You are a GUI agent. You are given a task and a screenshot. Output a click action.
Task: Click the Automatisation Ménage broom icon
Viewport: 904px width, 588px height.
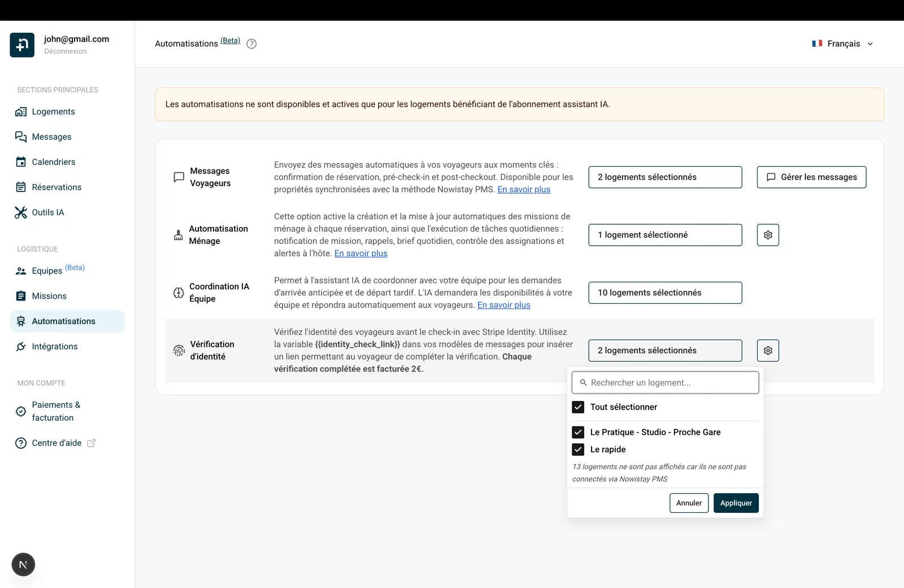[179, 235]
